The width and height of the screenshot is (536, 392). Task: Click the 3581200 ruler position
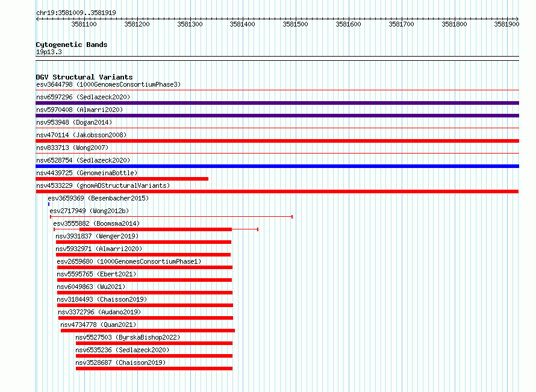coord(137,24)
